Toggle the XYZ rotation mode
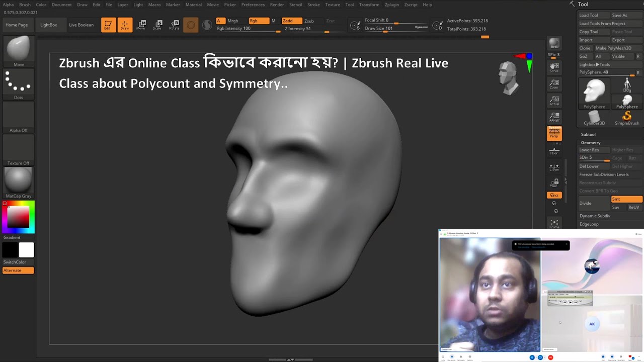This screenshot has height=362, width=644. coord(554,195)
